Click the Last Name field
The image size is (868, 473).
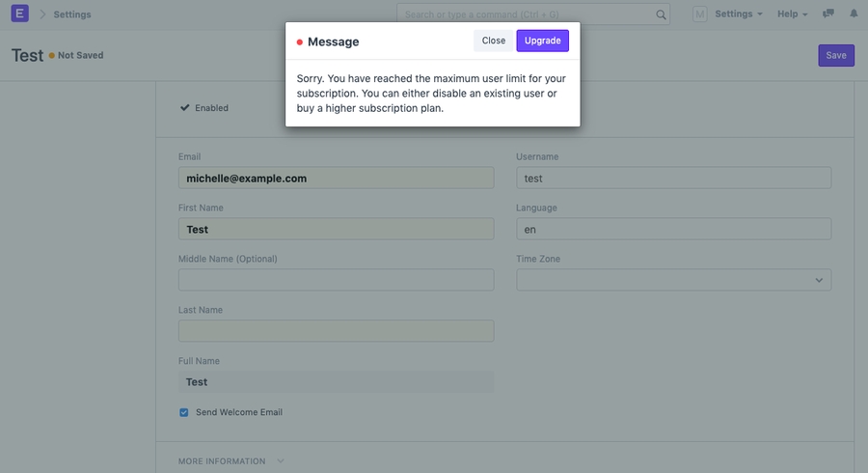point(336,331)
